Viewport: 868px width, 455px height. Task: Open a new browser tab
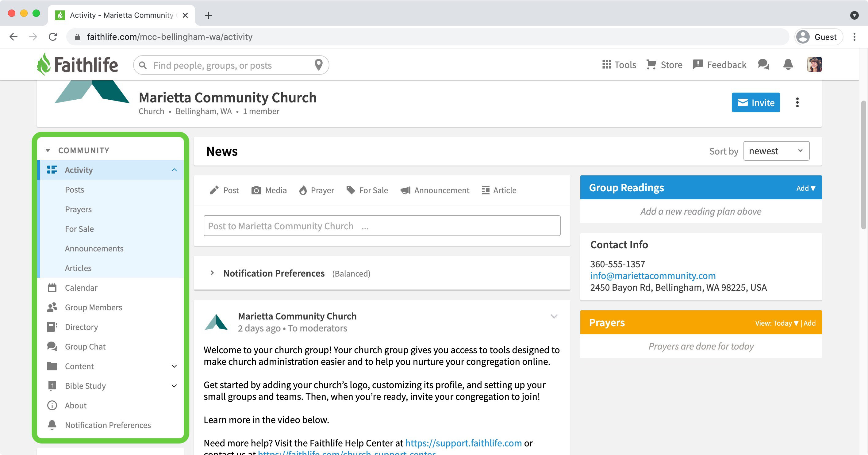208,15
